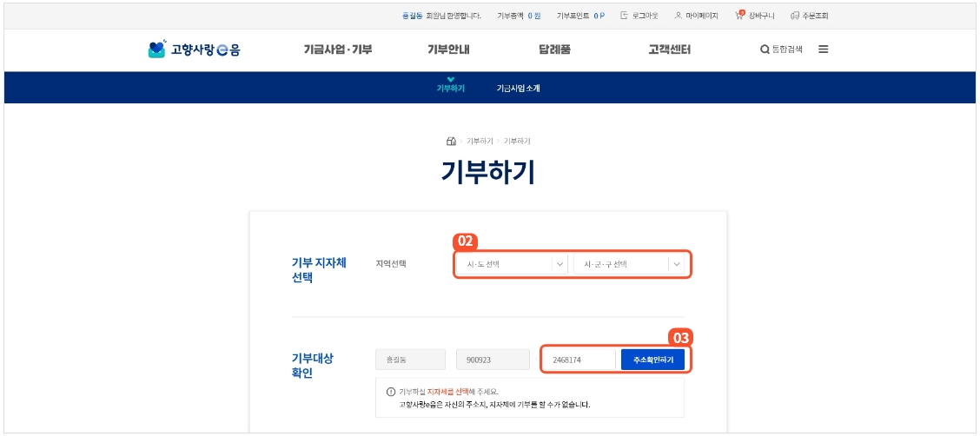980x436 pixels.
Task: Open the 답례품 menu
Action: tap(554, 50)
